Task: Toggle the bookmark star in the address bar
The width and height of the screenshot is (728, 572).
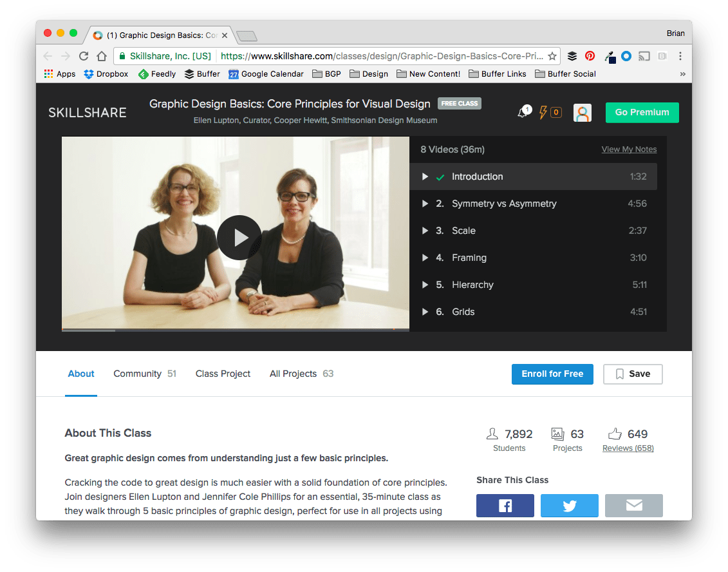Action: tap(552, 56)
